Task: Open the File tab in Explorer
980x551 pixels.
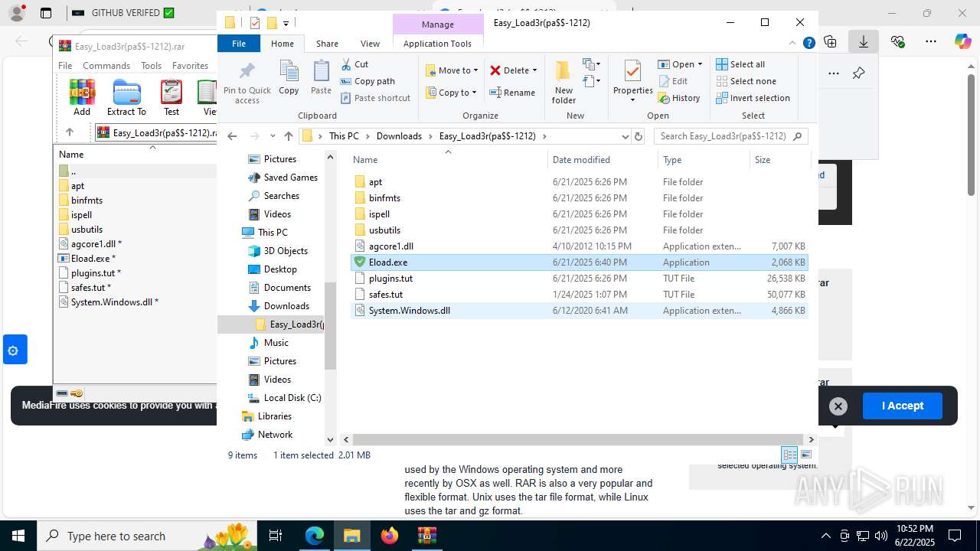Action: pos(239,44)
